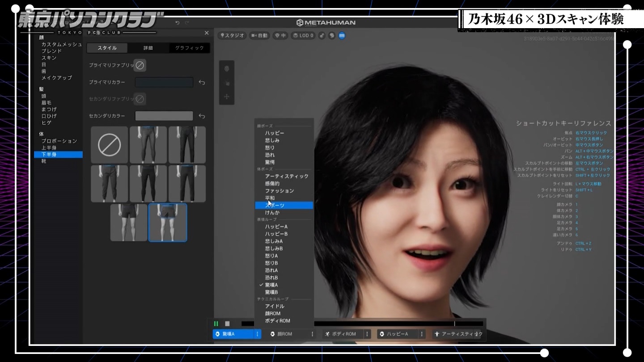644x362 pixels.
Task: Open ブレンド under face
Action: coord(51,51)
